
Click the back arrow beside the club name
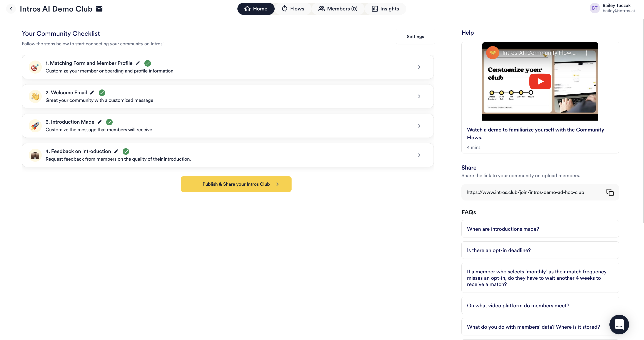[11, 9]
